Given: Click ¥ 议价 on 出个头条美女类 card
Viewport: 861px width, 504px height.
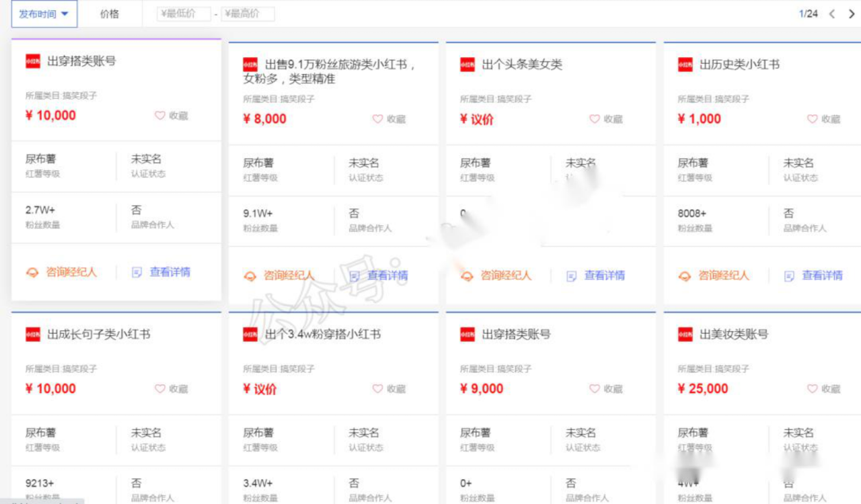Looking at the screenshot, I should tap(477, 119).
